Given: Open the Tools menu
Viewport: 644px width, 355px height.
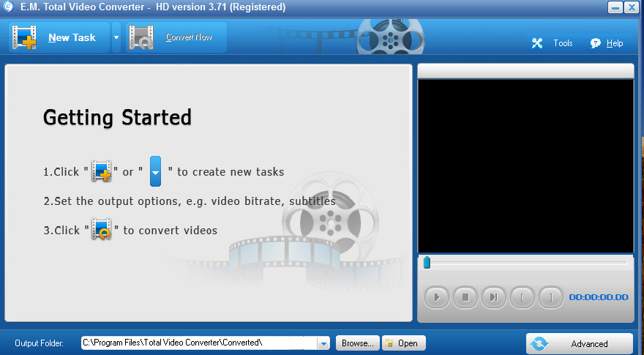Looking at the screenshot, I should (x=563, y=43).
